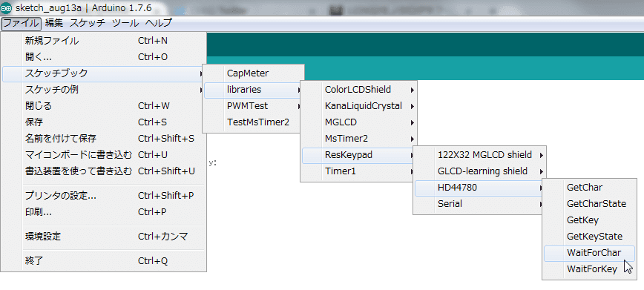Open the CapMeter sketch
Screen dimensions: 644x290
254,73
